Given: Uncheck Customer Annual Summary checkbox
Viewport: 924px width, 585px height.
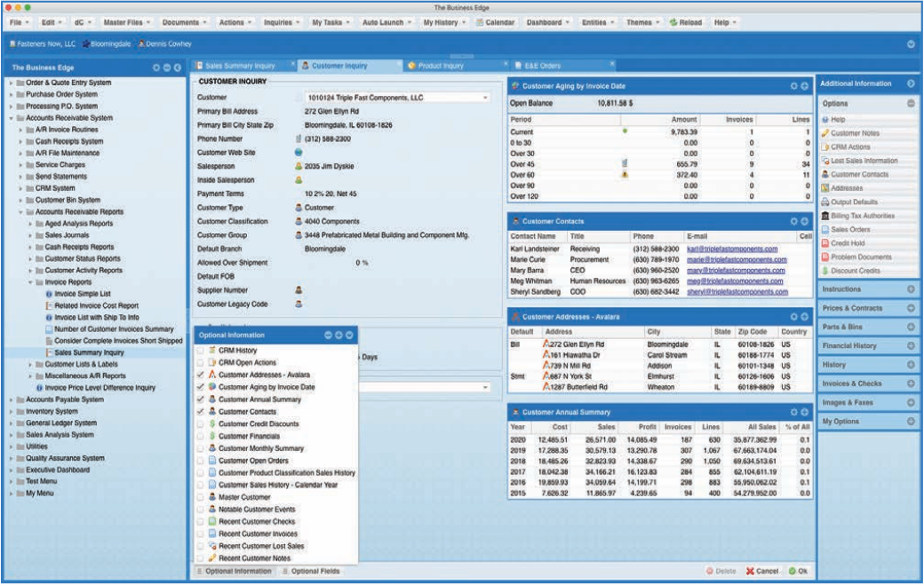Looking at the screenshot, I should click(201, 399).
